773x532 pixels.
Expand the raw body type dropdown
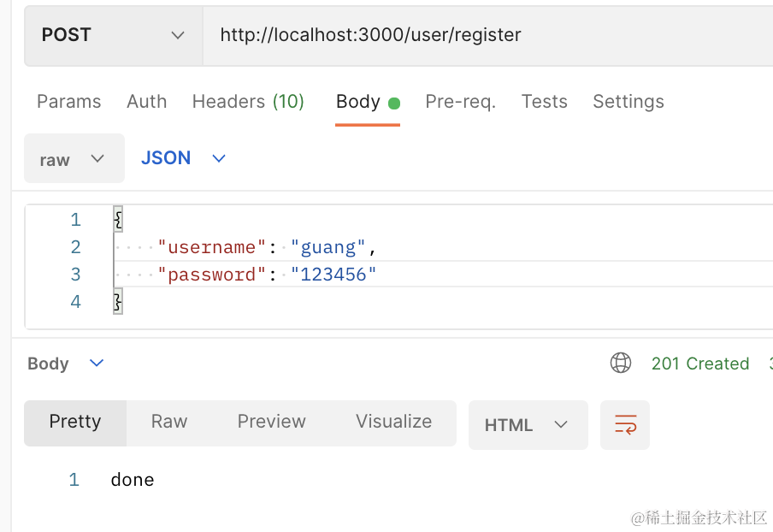(x=74, y=159)
